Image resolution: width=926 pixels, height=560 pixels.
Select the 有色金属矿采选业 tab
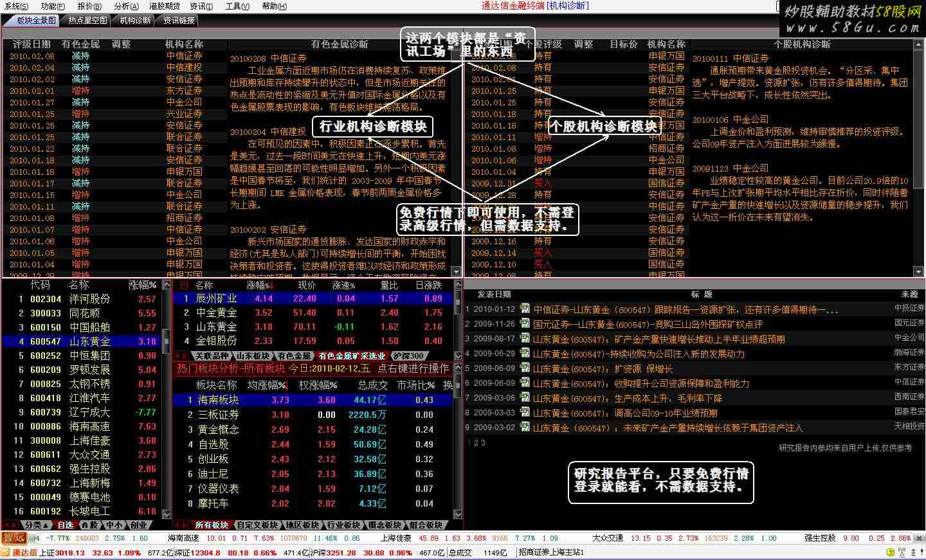tap(352, 356)
